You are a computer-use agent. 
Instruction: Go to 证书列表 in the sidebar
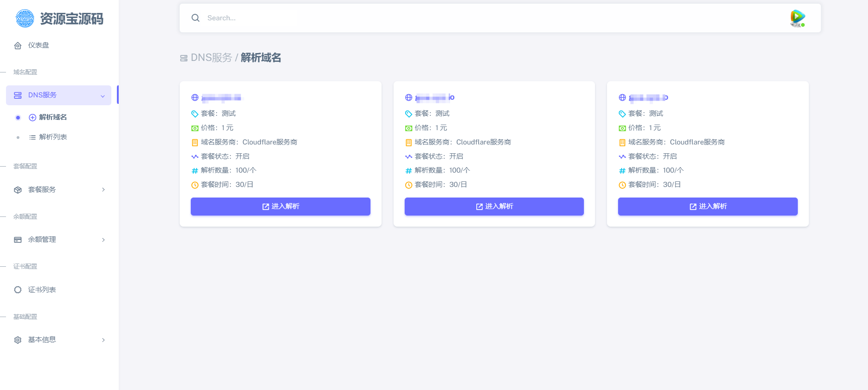tap(42, 290)
